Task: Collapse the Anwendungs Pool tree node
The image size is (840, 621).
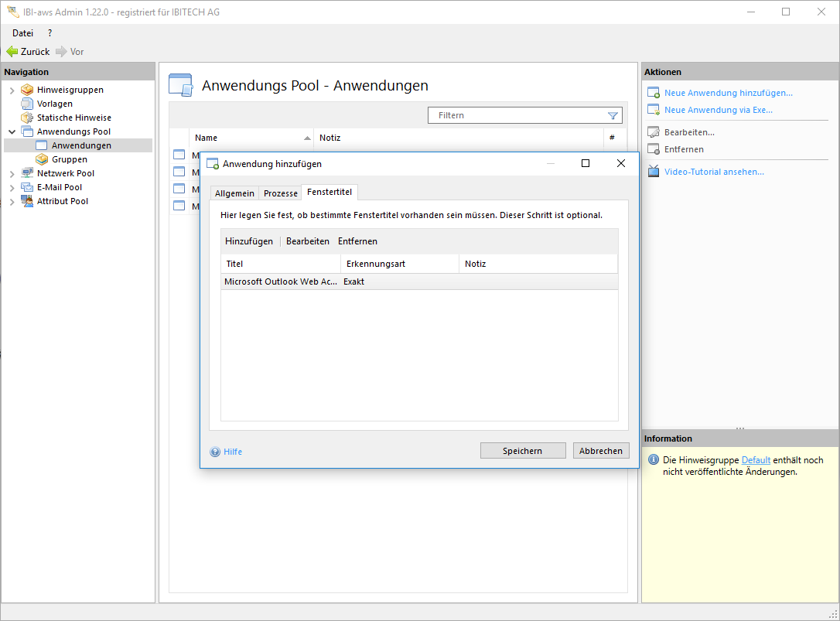Action: coord(12,132)
